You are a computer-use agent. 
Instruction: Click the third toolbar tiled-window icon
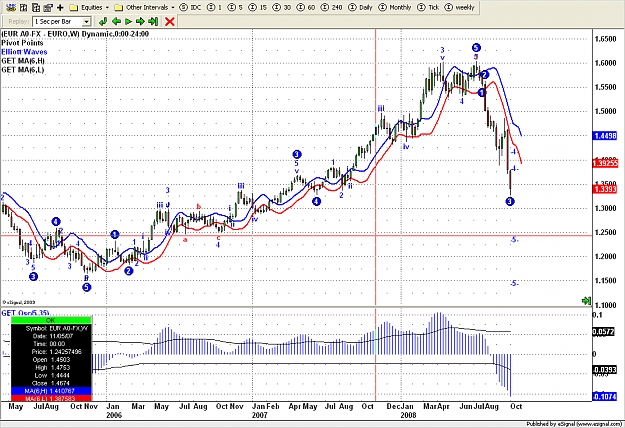click(x=36, y=7)
